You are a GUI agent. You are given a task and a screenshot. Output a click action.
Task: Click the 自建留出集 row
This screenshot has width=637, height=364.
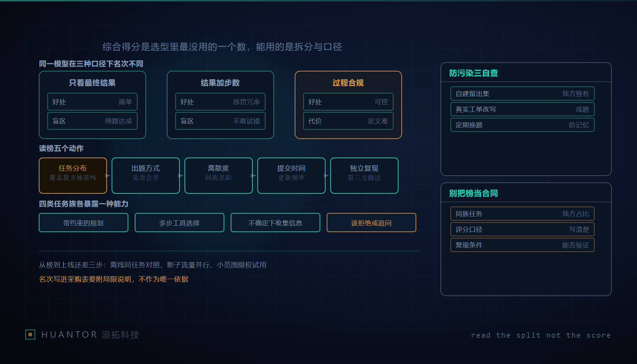tap(523, 93)
